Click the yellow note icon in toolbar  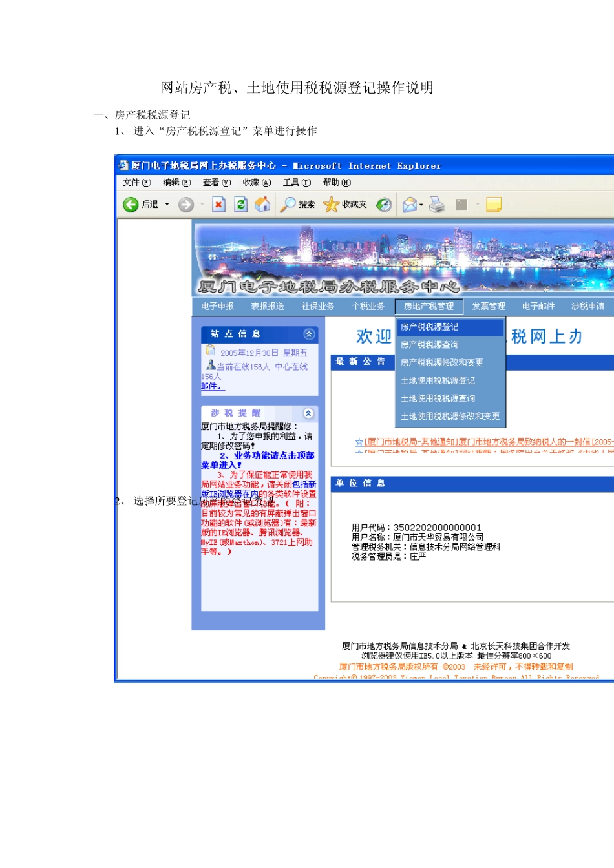pyautogui.click(x=494, y=205)
